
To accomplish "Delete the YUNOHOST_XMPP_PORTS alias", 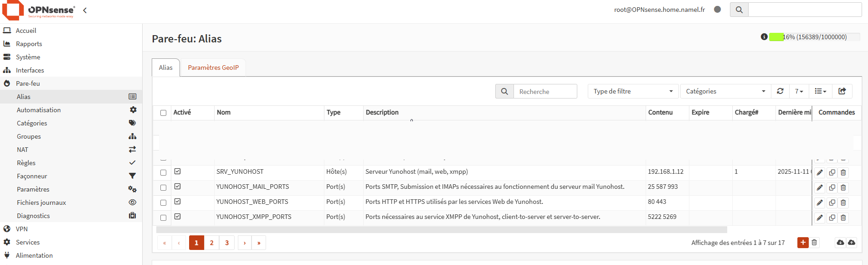I will tap(843, 218).
